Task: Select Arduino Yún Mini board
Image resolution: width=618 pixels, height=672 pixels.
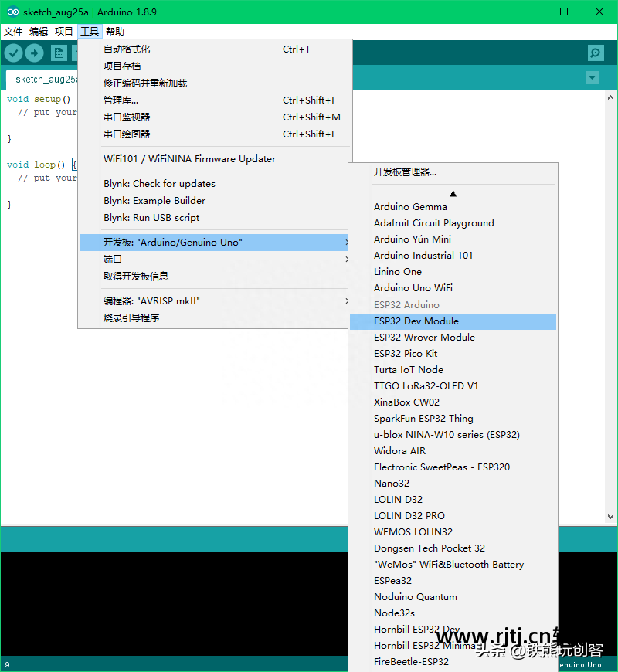Action: click(453, 239)
